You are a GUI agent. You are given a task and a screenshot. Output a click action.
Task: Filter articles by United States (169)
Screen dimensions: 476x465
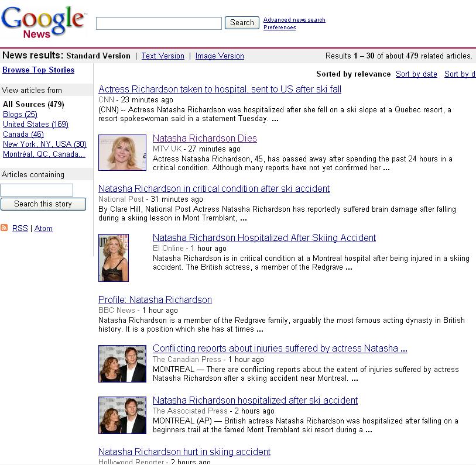36,125
